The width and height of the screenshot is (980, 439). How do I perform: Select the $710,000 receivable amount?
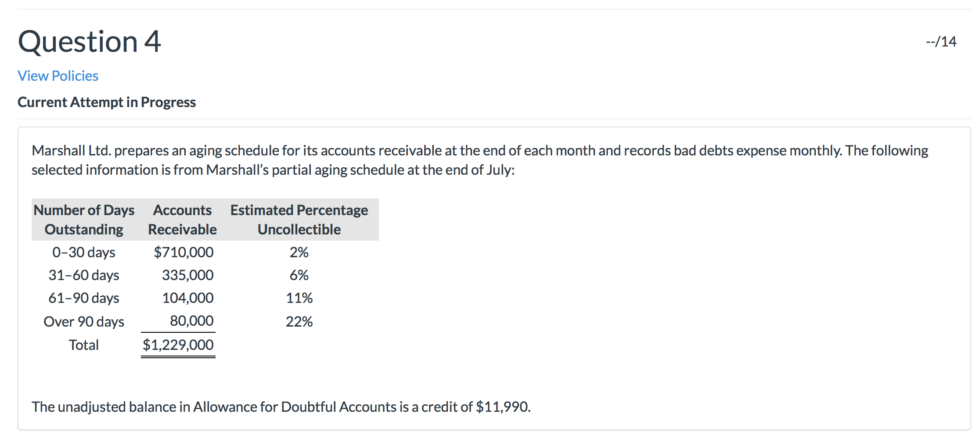coord(184,252)
